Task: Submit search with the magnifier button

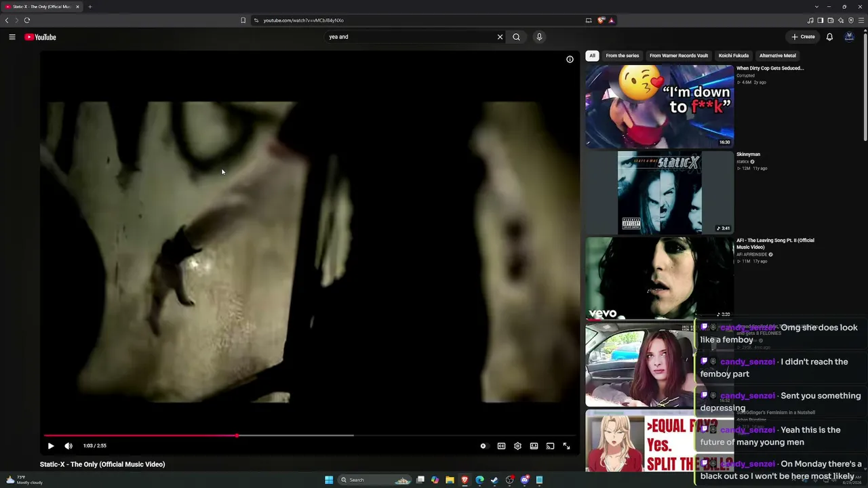Action: (516, 37)
